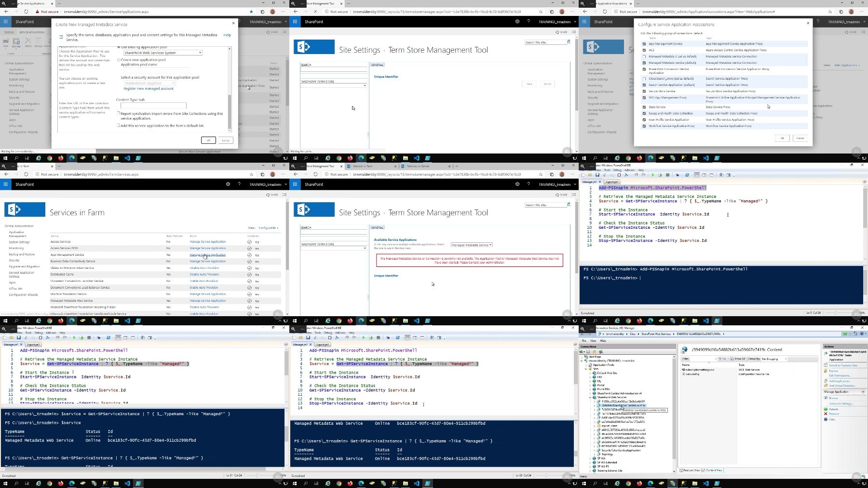The height and width of the screenshot is (488, 868).
Task: Open Managed Metadata Service dropdown on Term Store page
Action: [x=472, y=245]
